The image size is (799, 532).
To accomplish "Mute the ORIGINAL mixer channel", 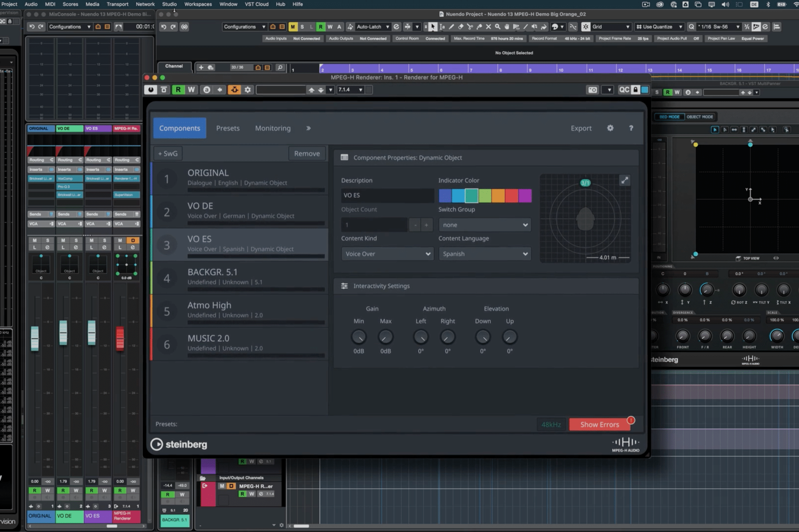I will (x=35, y=240).
